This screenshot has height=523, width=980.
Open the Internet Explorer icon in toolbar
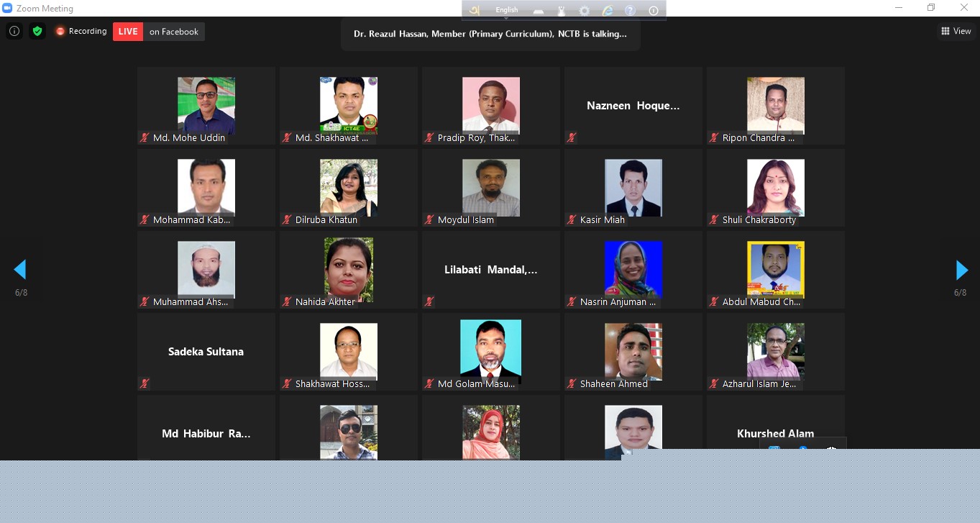click(608, 11)
